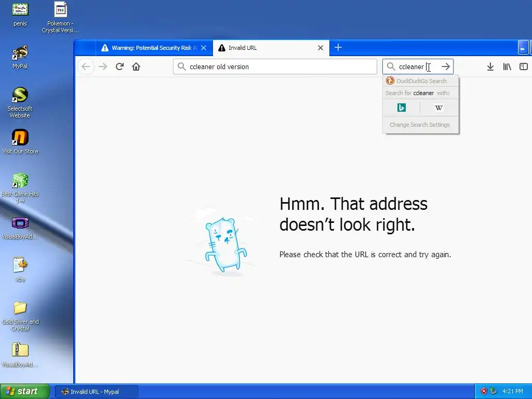This screenshot has height=399, width=532.
Task: Click the network tray icon beside the clock
Action: 494,391
